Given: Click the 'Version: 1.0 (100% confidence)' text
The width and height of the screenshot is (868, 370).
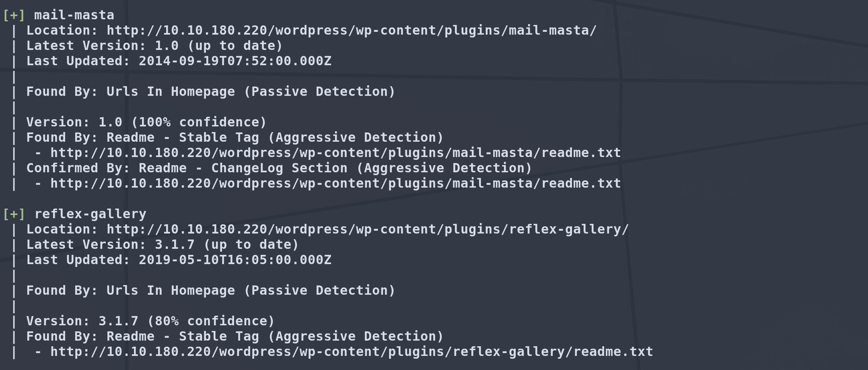Looking at the screenshot, I should pos(146,122).
